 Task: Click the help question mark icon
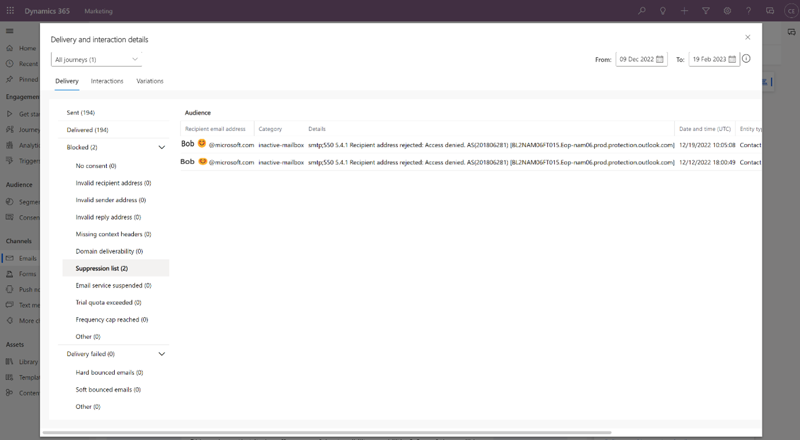748,10
